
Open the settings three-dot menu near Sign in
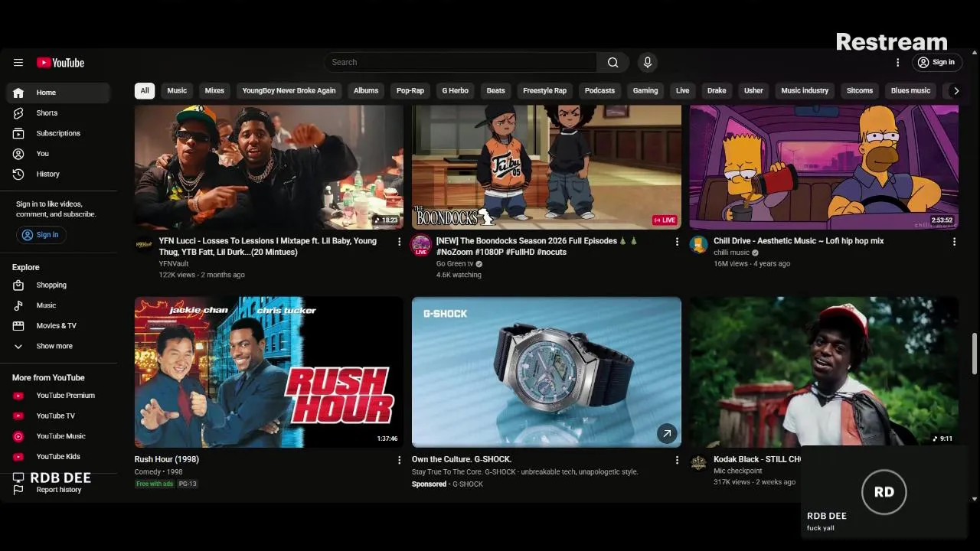tap(898, 62)
